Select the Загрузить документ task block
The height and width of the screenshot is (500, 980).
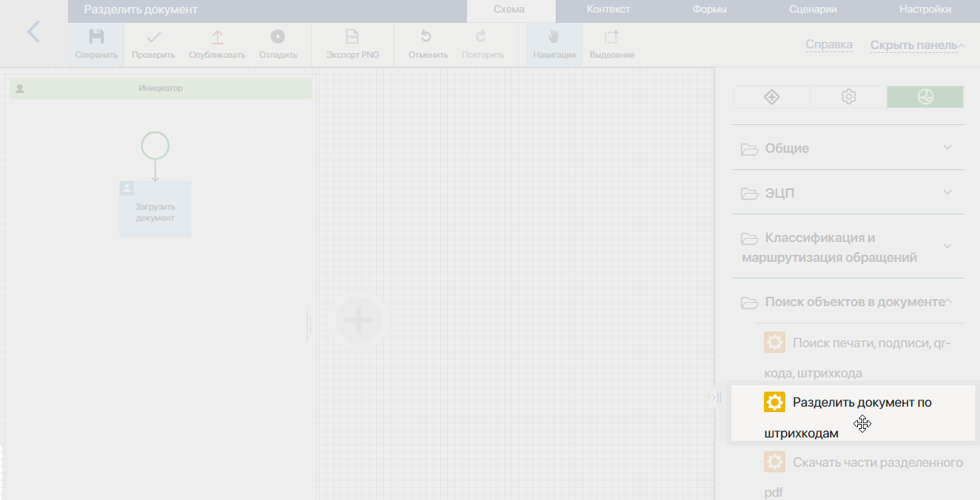tap(155, 209)
